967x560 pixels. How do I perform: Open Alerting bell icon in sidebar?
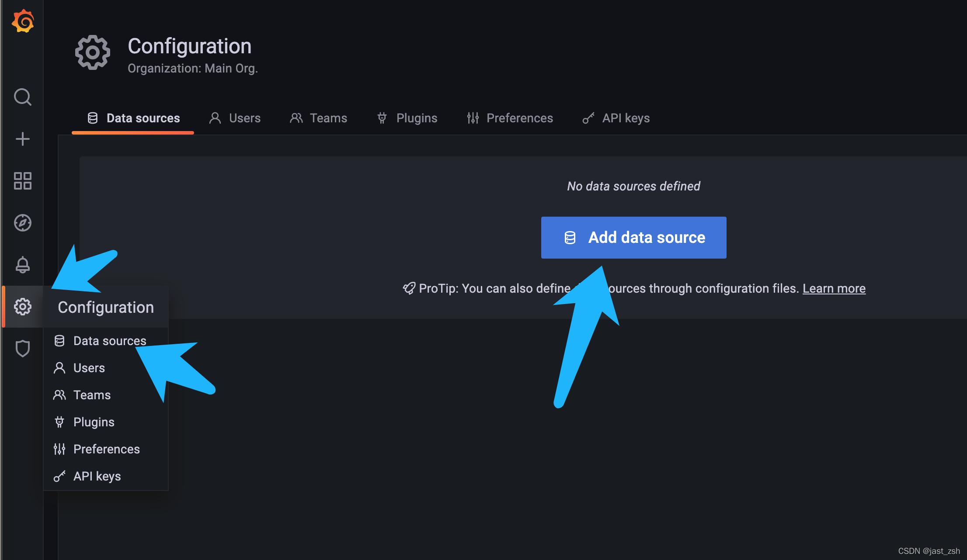[x=23, y=265]
